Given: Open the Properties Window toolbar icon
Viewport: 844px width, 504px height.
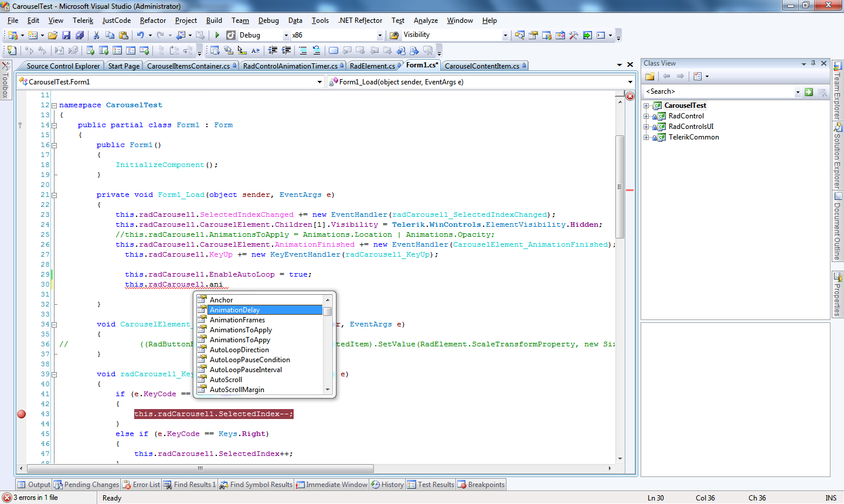Looking at the screenshot, I should [x=533, y=35].
